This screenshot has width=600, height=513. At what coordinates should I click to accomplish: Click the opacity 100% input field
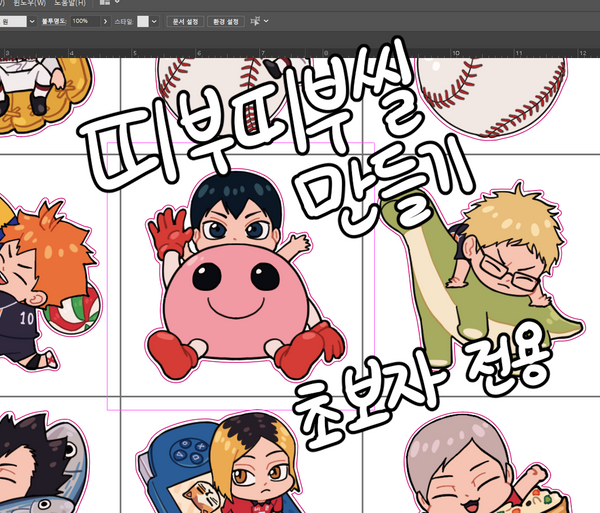click(85, 21)
